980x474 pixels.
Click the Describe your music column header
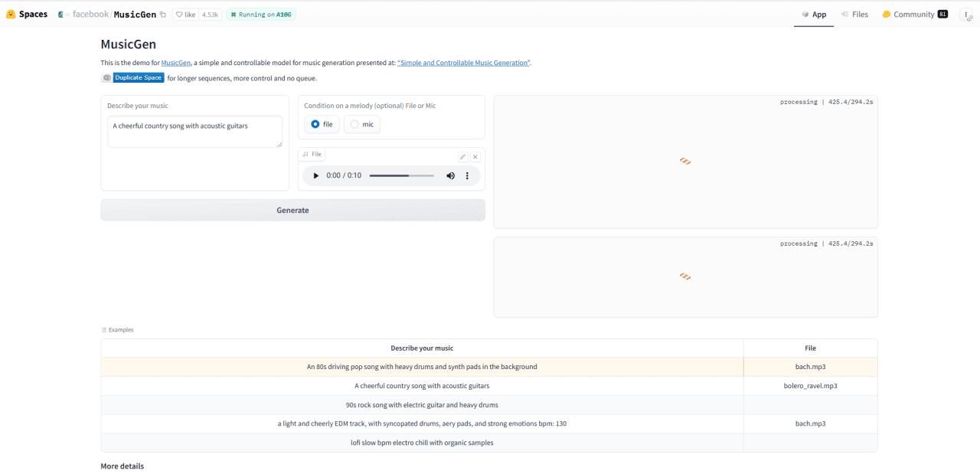tap(422, 348)
